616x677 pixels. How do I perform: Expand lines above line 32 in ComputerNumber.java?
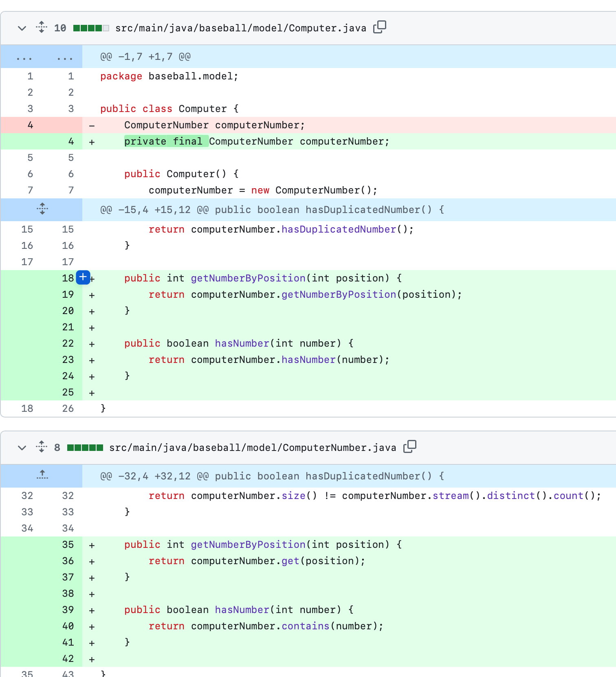pyautogui.click(x=42, y=475)
